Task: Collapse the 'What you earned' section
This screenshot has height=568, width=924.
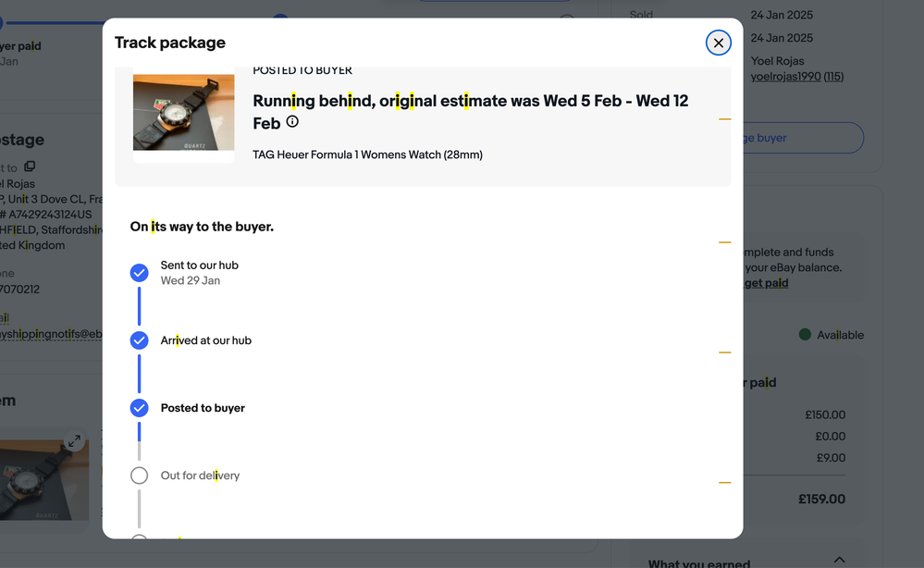Action: (839, 560)
